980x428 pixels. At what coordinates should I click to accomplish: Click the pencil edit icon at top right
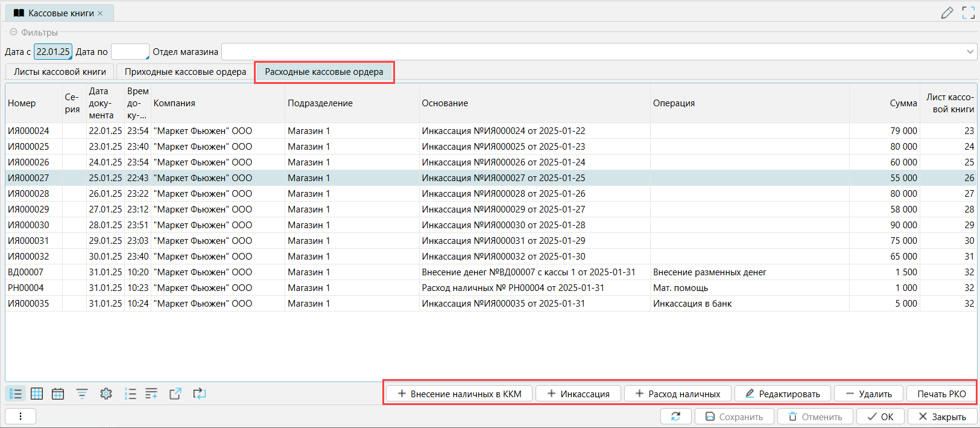[x=947, y=13]
